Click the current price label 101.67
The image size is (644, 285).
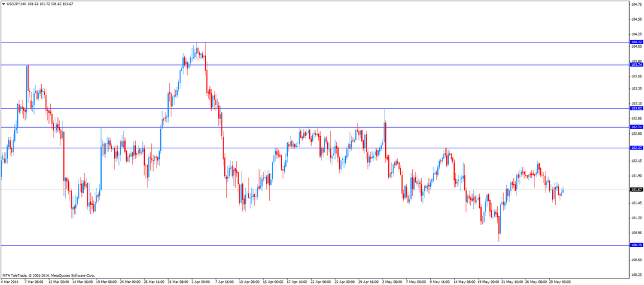(636, 190)
